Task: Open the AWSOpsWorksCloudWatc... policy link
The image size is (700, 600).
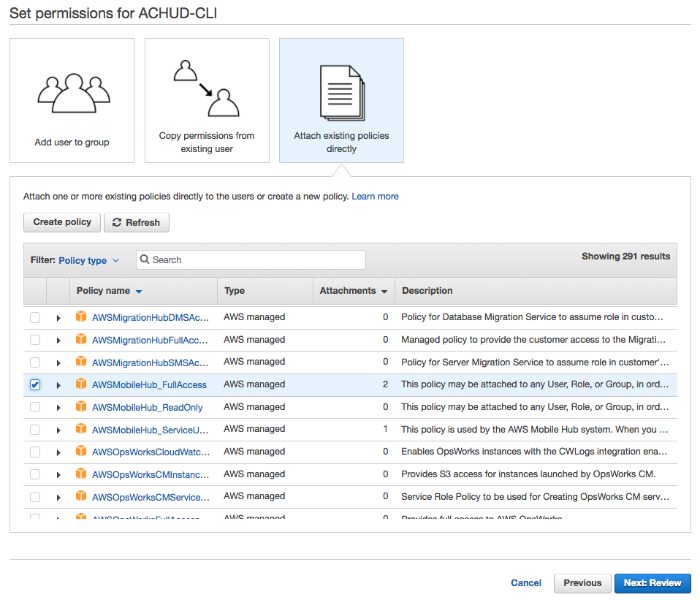Action: 150,452
